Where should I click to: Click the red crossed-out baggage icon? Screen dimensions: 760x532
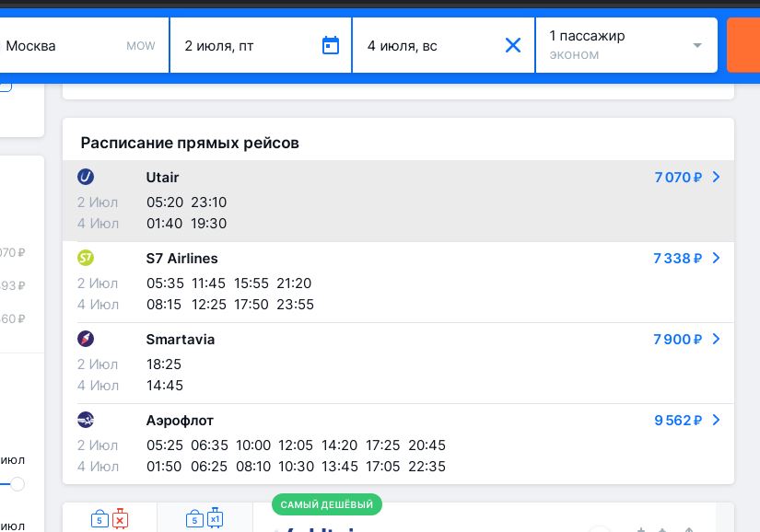coord(120,518)
